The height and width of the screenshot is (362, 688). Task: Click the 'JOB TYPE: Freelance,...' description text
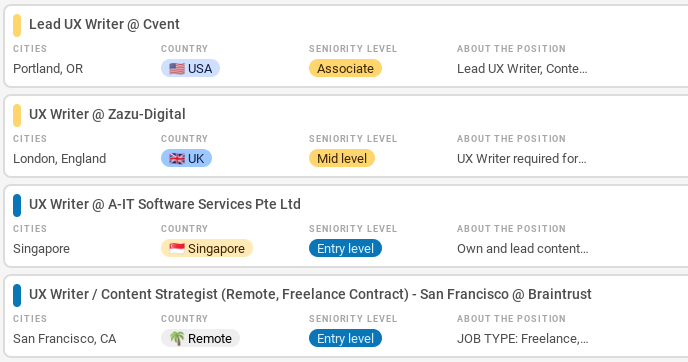pyautogui.click(x=523, y=338)
